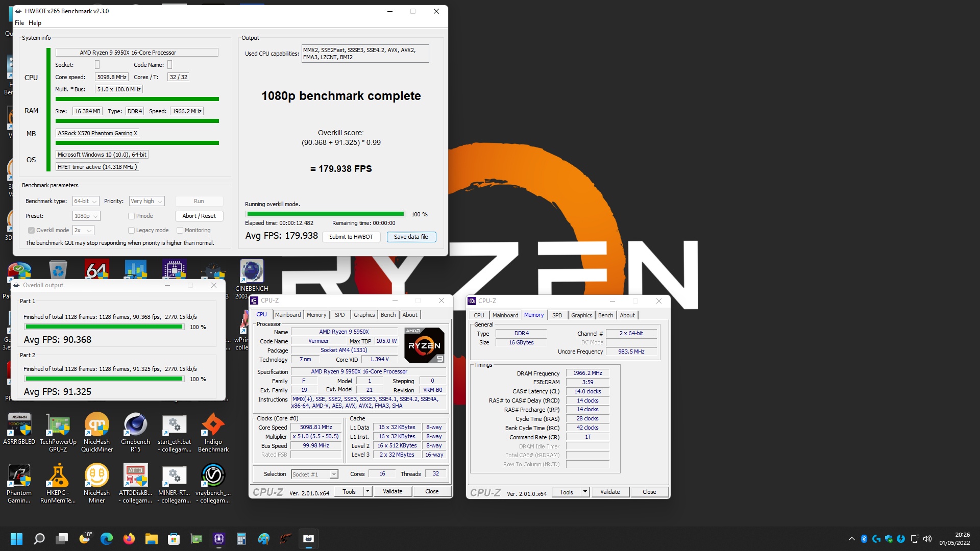
Task: Open the ASRRGBLED desktop shortcut
Action: pyautogui.click(x=19, y=430)
